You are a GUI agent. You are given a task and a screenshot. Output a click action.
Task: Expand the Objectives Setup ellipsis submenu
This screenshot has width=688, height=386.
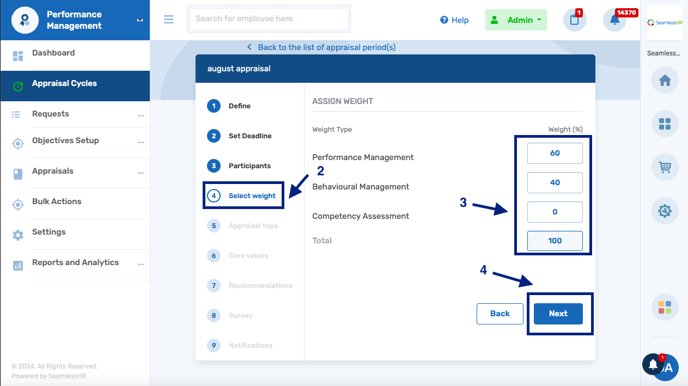(140, 143)
